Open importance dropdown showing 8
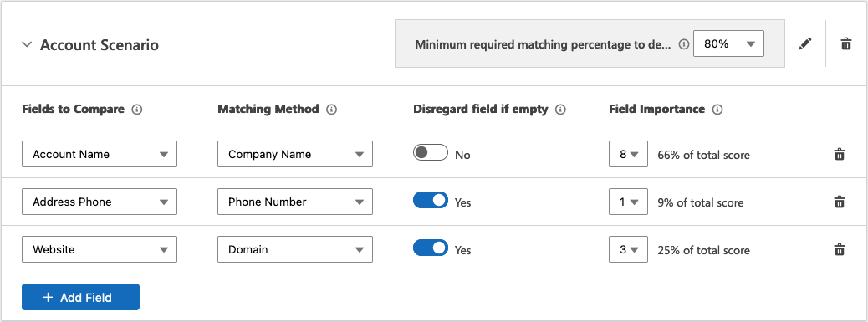The image size is (868, 322). click(628, 155)
